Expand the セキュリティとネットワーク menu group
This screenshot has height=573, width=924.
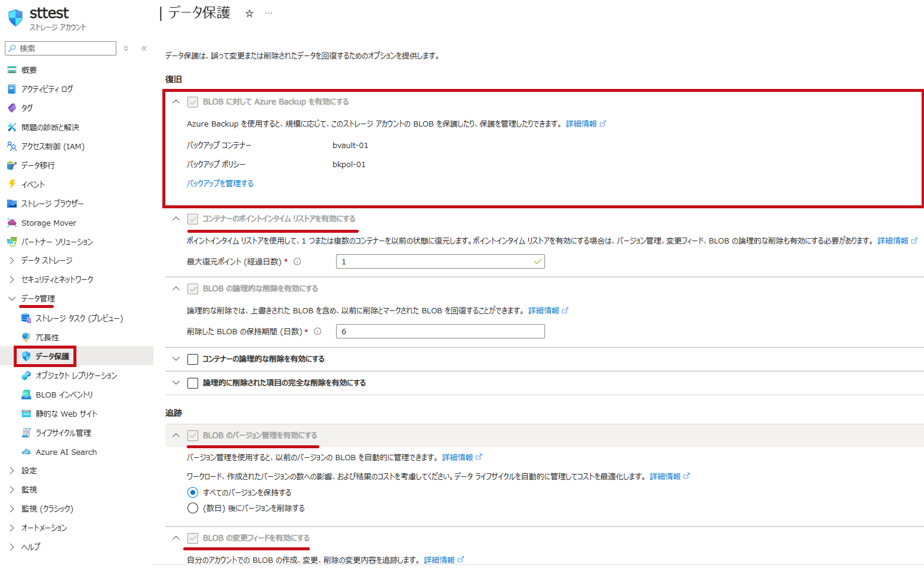[12, 279]
